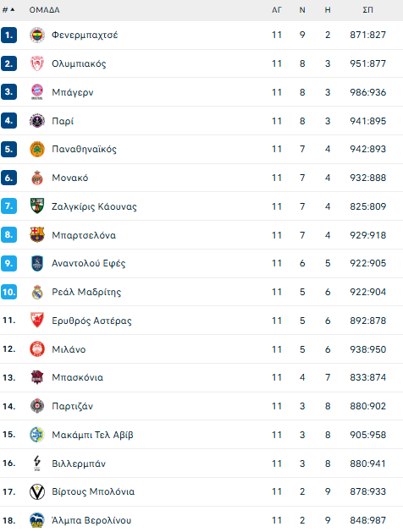Click the Μπαρτσελόνα club crest

pos(37,235)
